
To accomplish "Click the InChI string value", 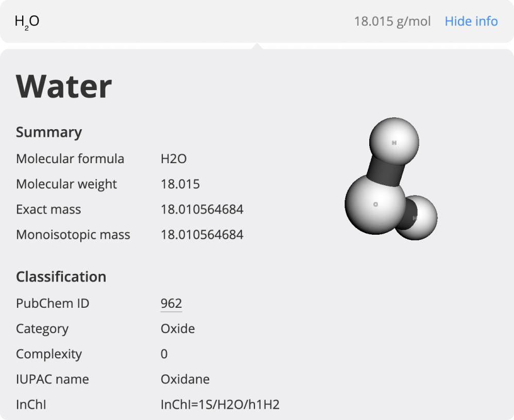I will (x=220, y=405).
